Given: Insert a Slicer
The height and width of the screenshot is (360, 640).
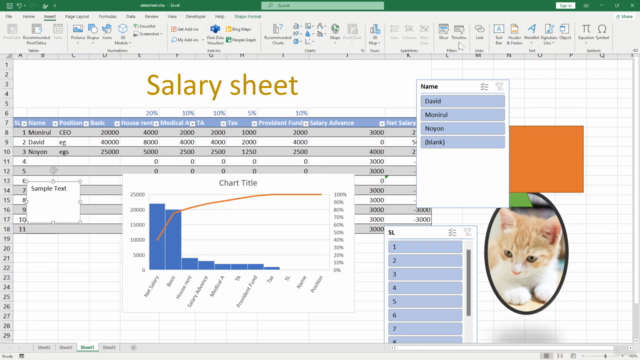Looking at the screenshot, I should tap(444, 33).
